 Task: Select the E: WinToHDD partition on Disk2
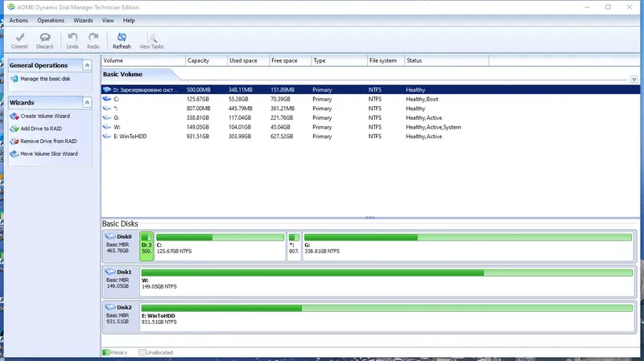tap(387, 317)
